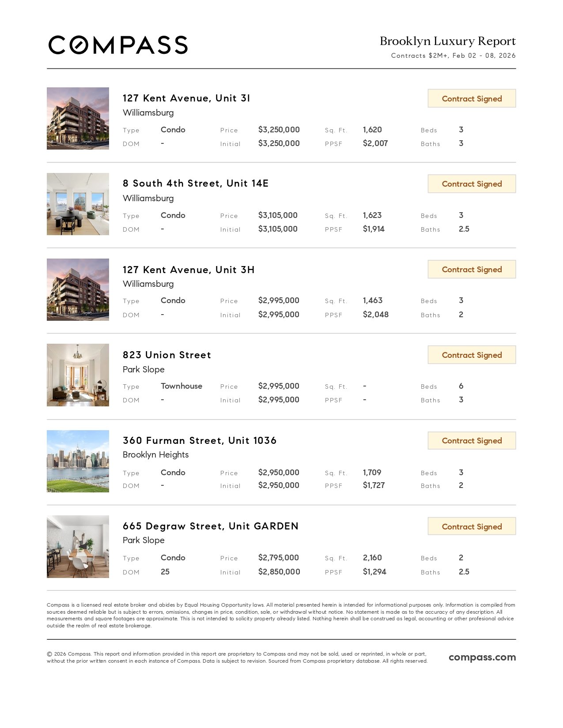Click Contract Signed badge for Unit 14E

point(472,184)
